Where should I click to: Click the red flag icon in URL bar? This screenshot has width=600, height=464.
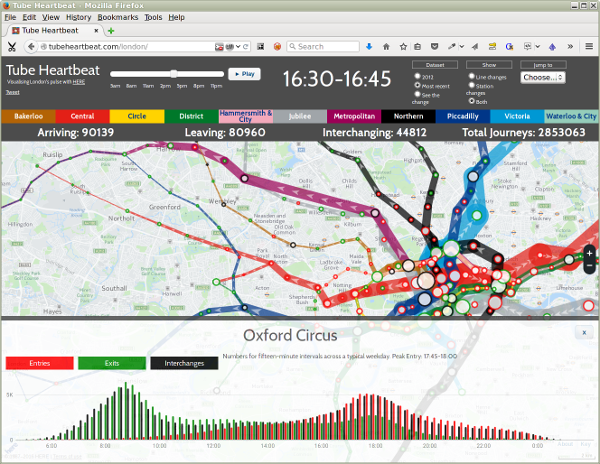coord(219,47)
